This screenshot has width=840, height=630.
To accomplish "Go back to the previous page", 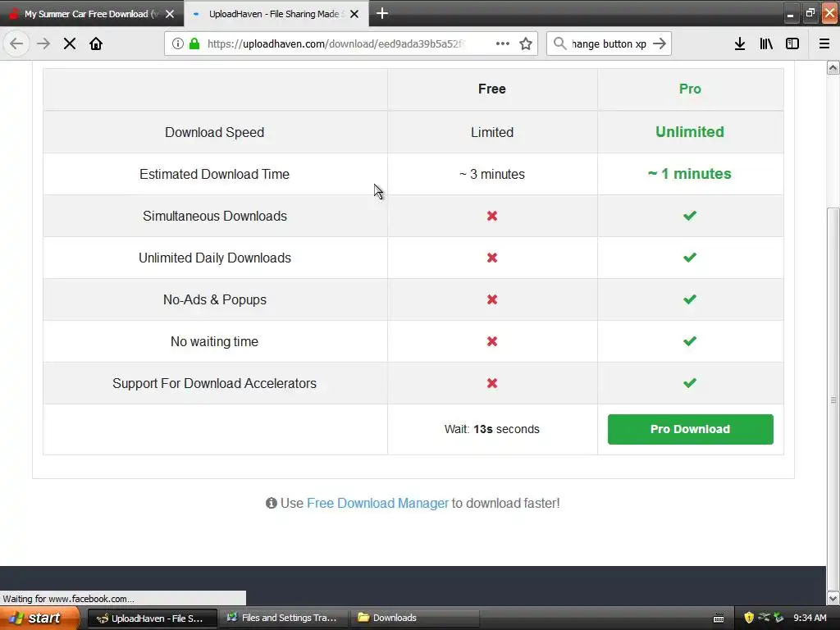I will 16,43.
